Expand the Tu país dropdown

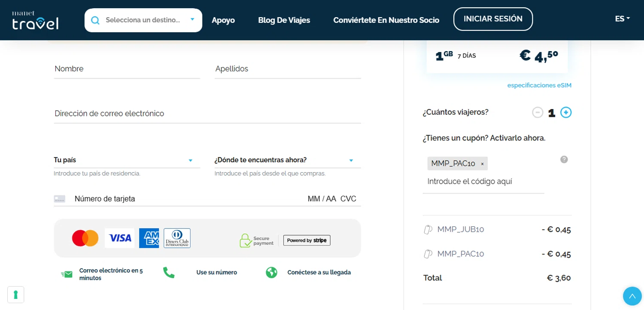click(x=127, y=160)
